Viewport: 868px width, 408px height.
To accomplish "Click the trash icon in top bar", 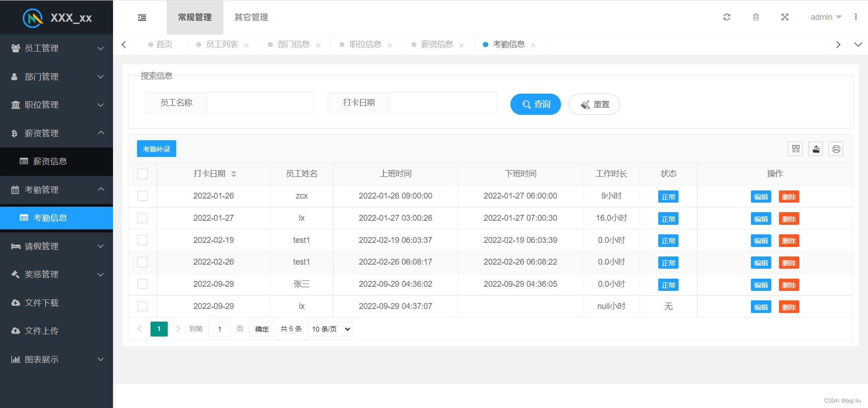I will 756,17.
